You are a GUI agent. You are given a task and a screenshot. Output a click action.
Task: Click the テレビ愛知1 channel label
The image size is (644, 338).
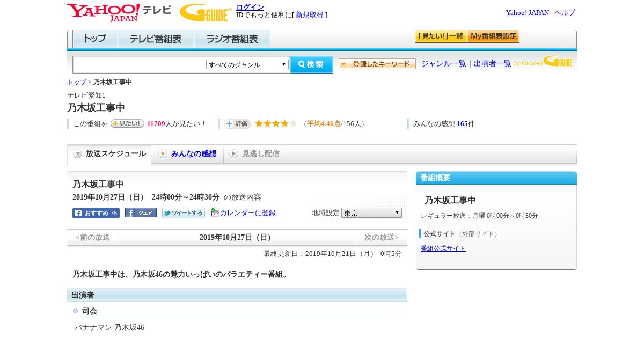[86, 95]
